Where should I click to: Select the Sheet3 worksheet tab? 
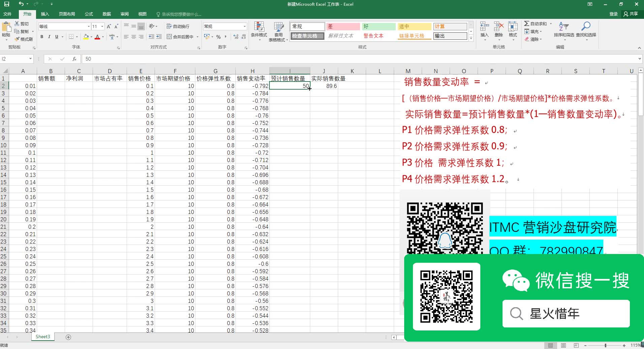click(x=43, y=337)
